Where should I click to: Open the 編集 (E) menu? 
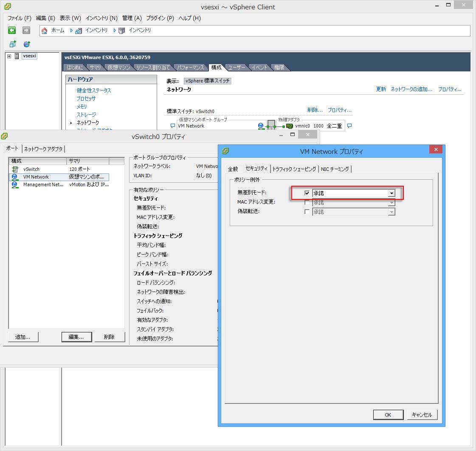pyautogui.click(x=45, y=18)
